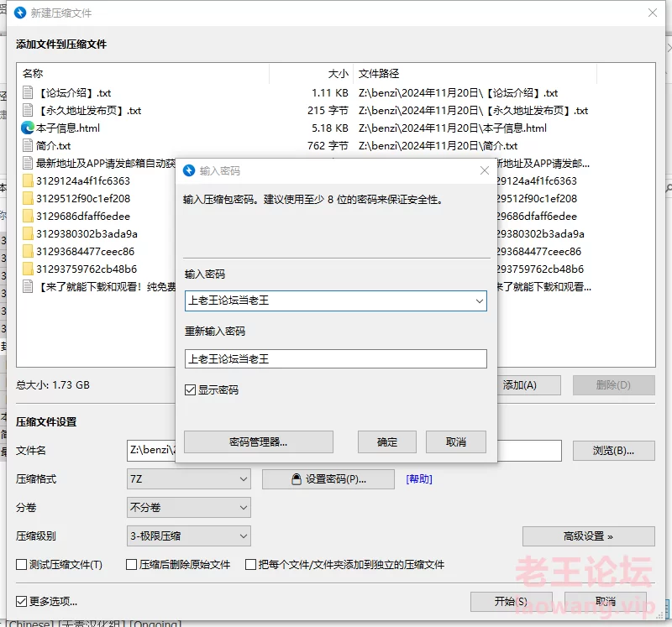The width and height of the screenshot is (672, 627).
Task: Click the 简介.txt file icon
Action: 28,146
